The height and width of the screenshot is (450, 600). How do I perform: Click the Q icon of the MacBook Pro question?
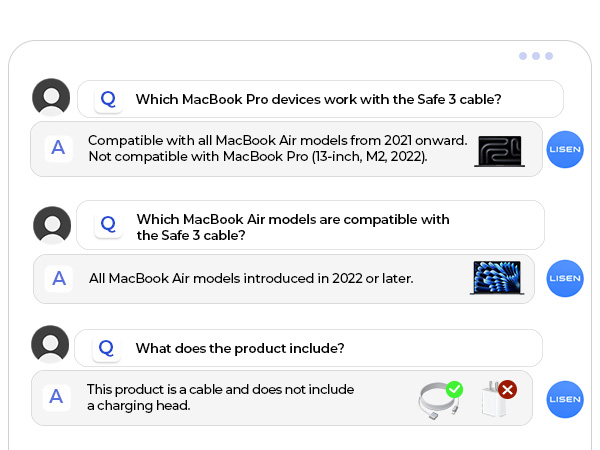coord(108,99)
